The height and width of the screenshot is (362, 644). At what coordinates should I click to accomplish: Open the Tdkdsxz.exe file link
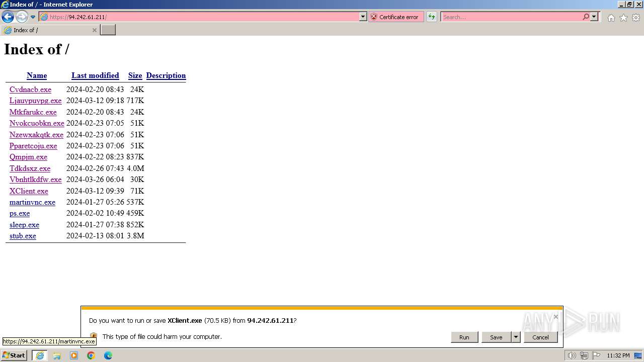coord(30,168)
